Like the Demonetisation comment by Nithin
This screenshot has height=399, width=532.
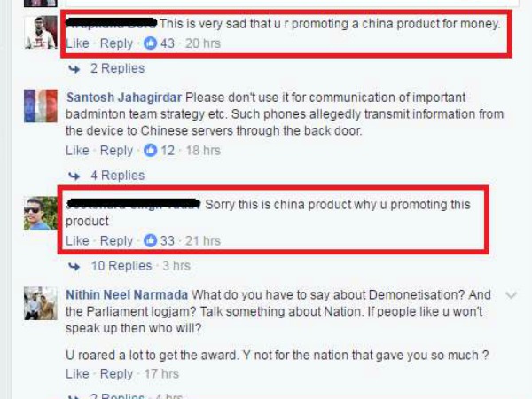coord(77,374)
